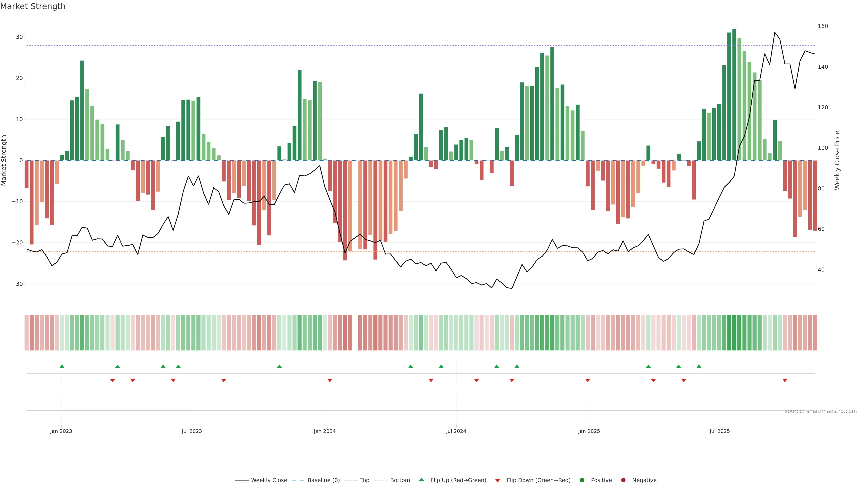
Task: Click the red flip-down marker at Jan 2024
Action: click(330, 380)
